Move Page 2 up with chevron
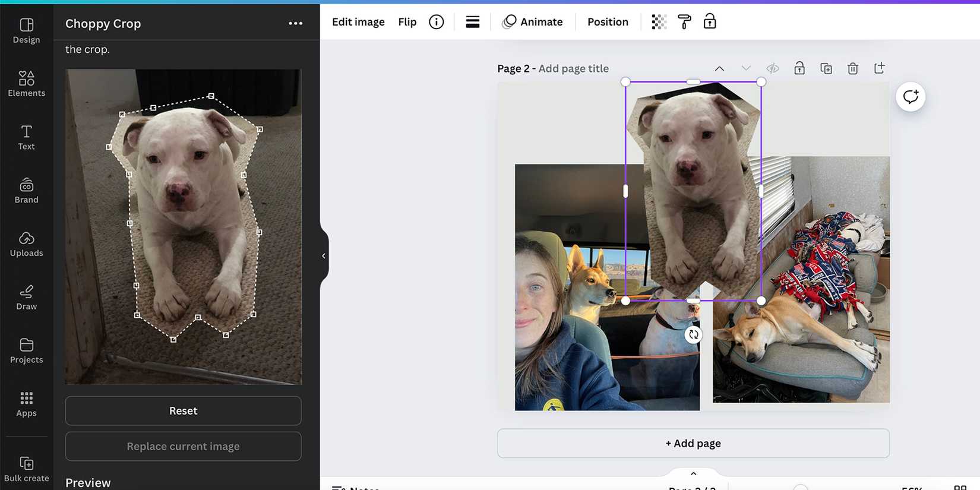The width and height of the screenshot is (980, 490). click(x=719, y=68)
